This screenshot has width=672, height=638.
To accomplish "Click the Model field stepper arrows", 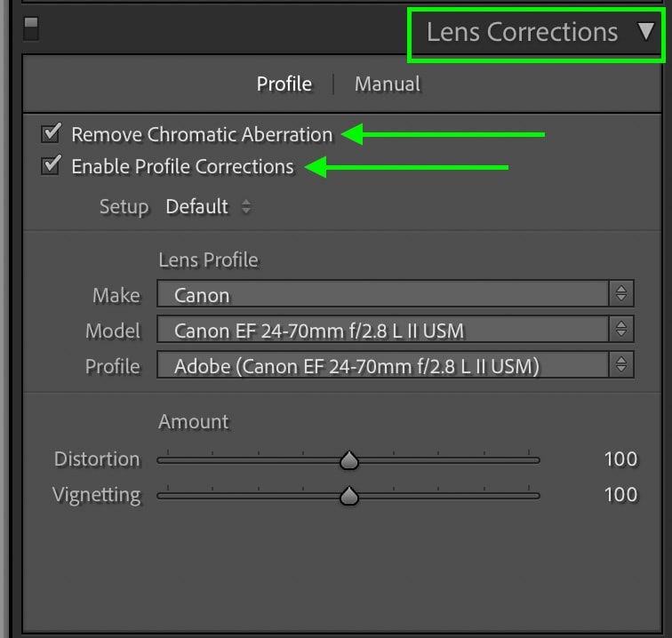I will (621, 330).
